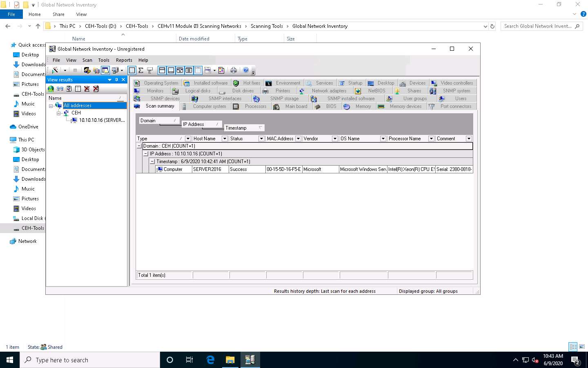Open Vendor column filter dropdown
Viewport: 588px width, 368px height.
(335, 139)
